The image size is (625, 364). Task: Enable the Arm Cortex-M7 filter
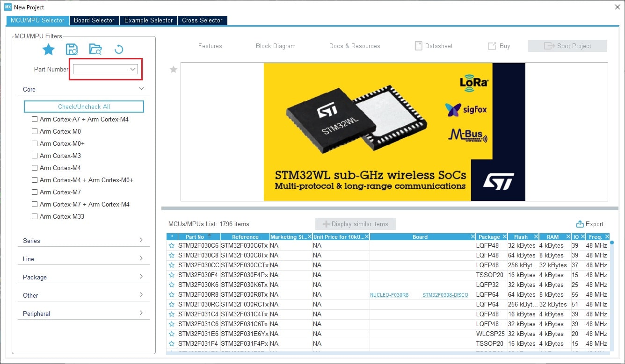pos(35,192)
